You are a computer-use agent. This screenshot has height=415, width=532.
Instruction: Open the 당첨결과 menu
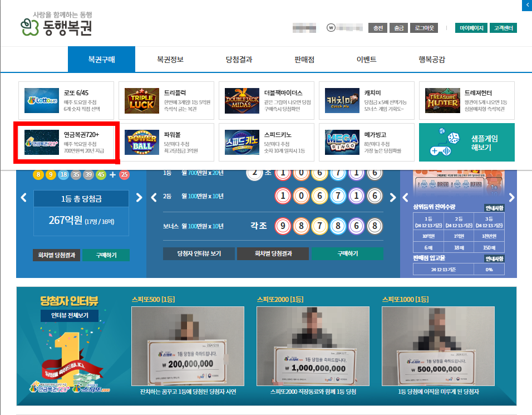(x=239, y=60)
